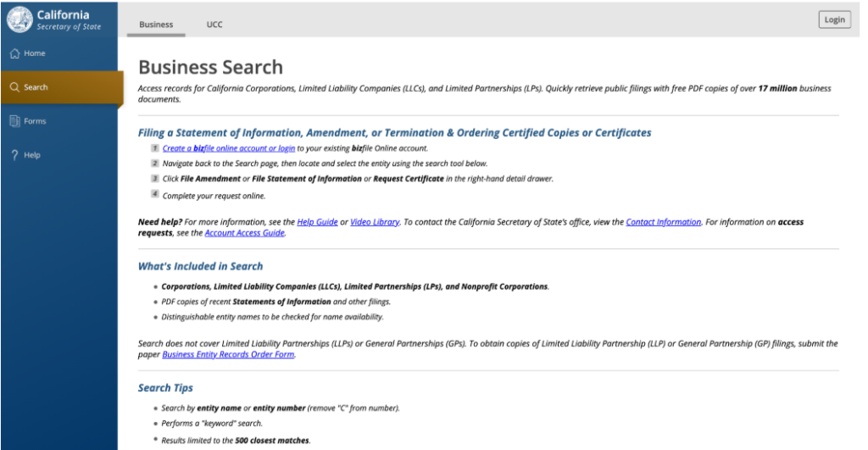Image resolution: width=868 pixels, height=450 pixels.
Task: Open the Video Library link
Action: pyautogui.click(x=375, y=222)
